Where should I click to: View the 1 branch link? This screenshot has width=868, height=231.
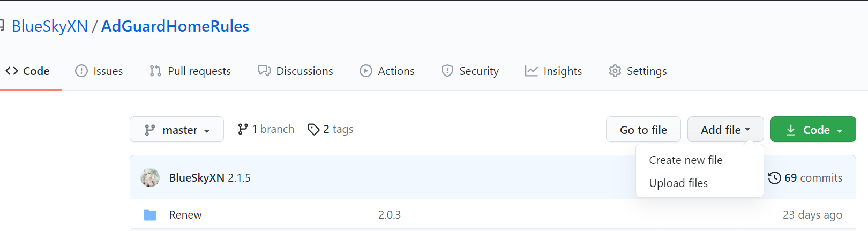[x=266, y=129]
